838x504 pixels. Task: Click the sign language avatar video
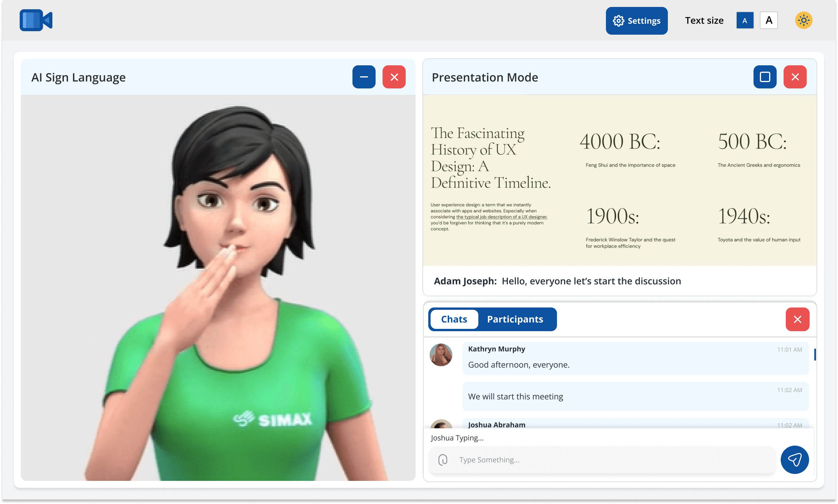point(218,287)
